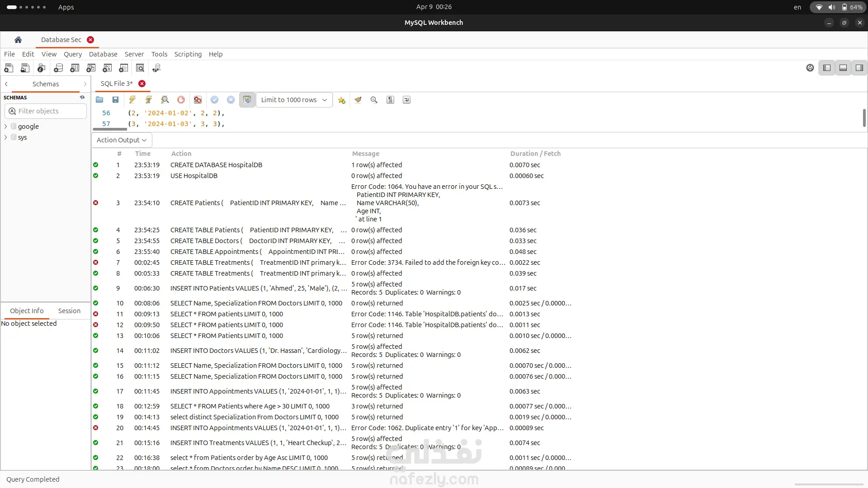Reconnect to the DBMS

(157, 68)
